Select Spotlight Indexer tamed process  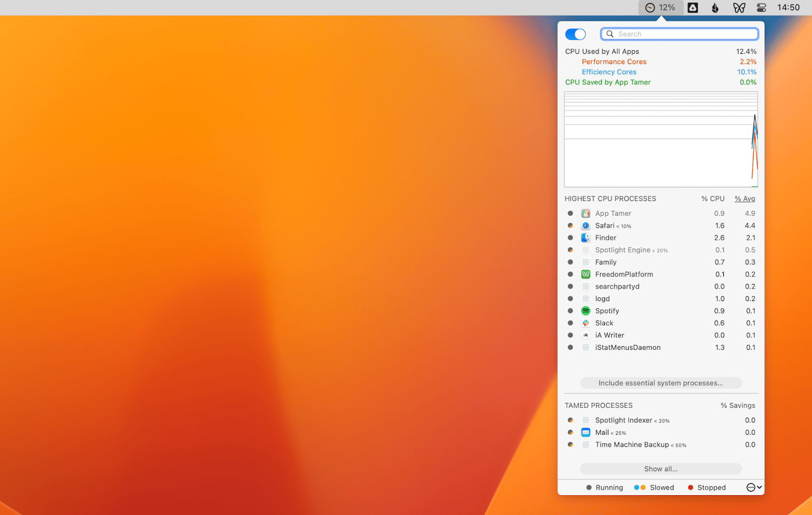624,420
